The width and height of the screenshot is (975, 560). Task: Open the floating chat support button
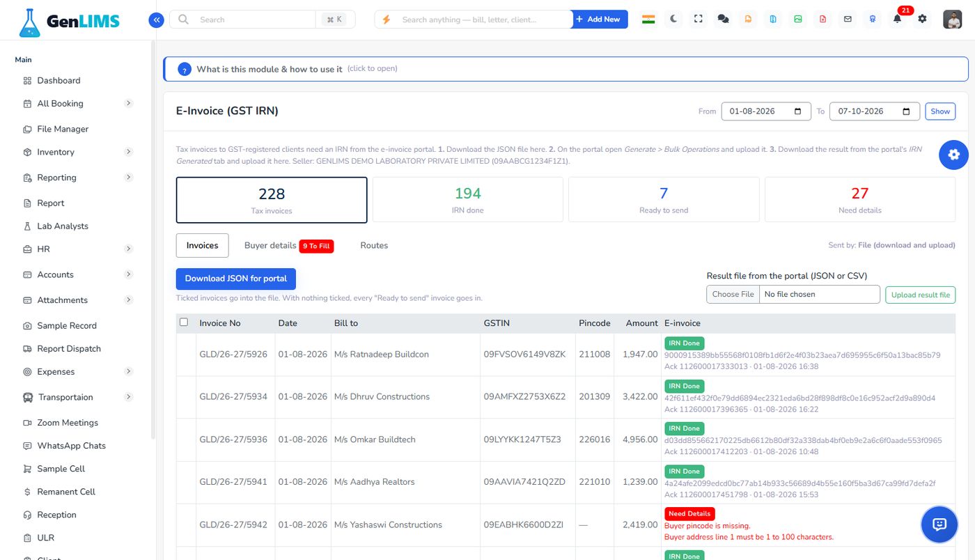pyautogui.click(x=939, y=524)
